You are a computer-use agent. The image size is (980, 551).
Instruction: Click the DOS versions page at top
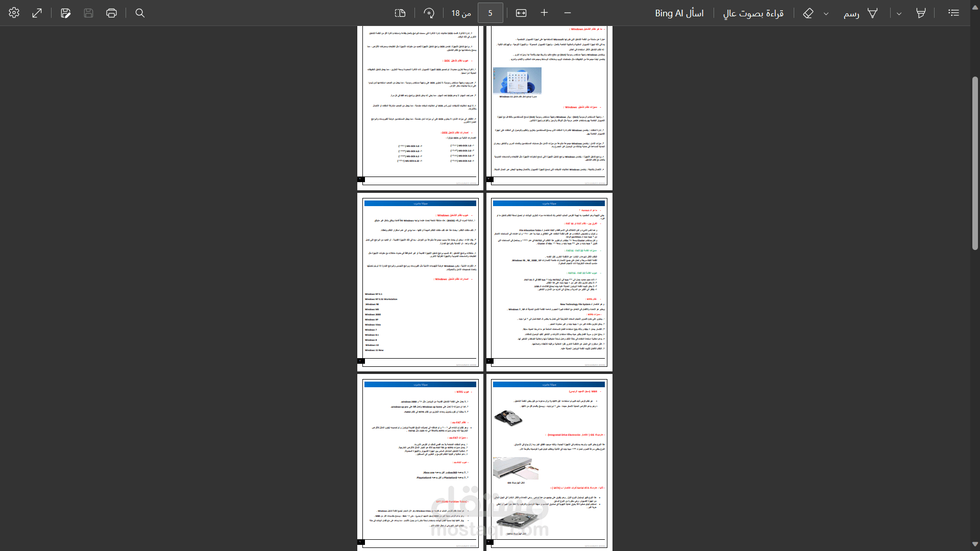(420, 108)
